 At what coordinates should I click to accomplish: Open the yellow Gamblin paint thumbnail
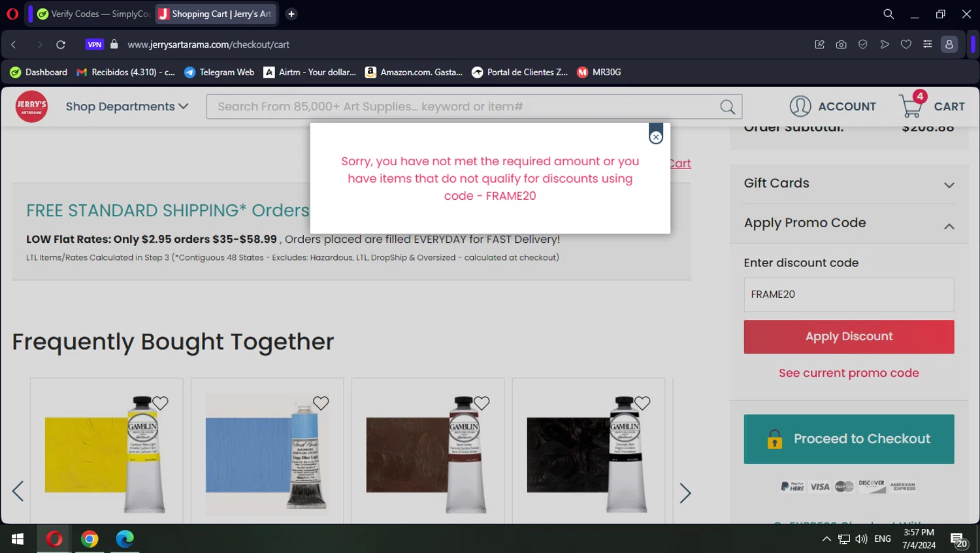[106, 454]
